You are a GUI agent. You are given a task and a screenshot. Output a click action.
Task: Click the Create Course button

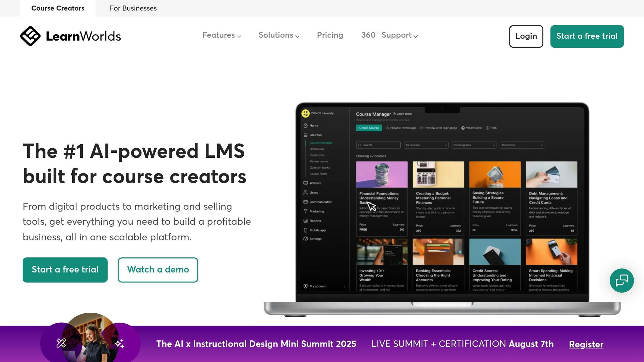pyautogui.click(x=369, y=128)
